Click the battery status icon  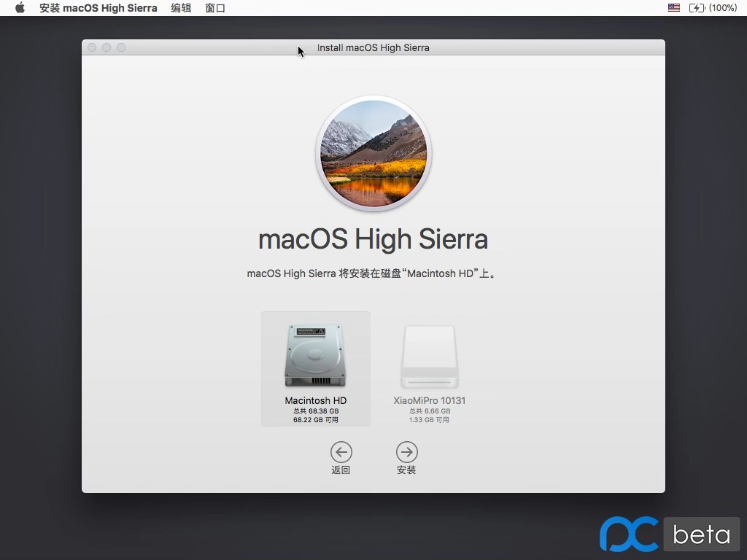click(697, 7)
